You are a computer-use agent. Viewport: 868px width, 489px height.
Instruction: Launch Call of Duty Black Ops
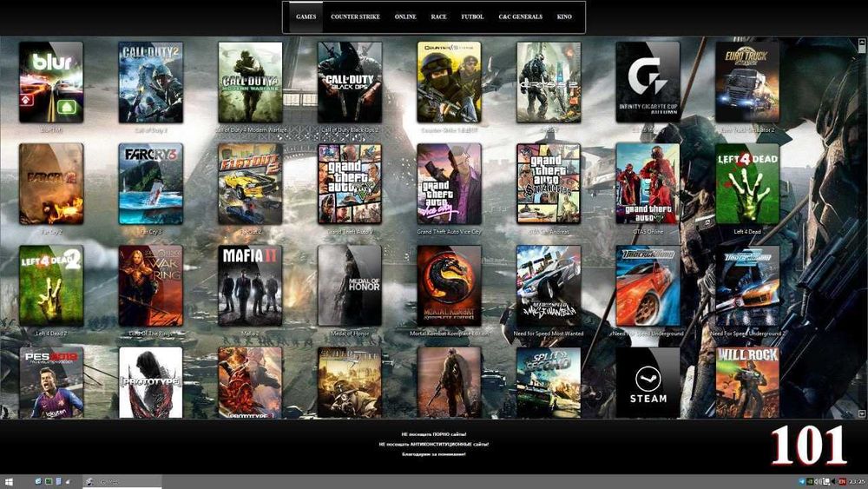pos(350,82)
